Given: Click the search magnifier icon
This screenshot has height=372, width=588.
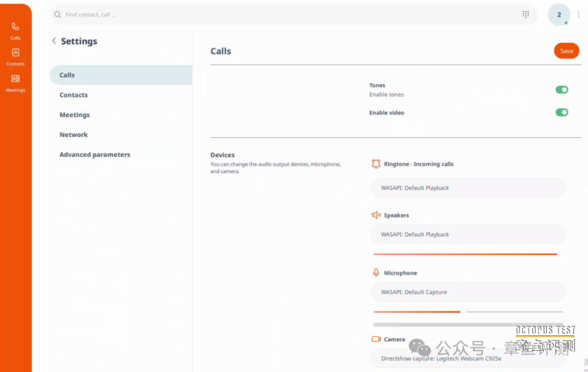Looking at the screenshot, I should click(57, 15).
